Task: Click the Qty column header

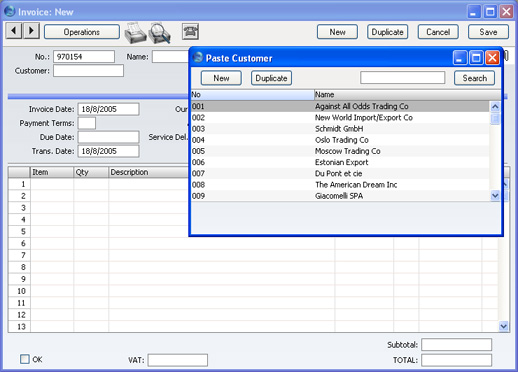Action: (x=91, y=172)
